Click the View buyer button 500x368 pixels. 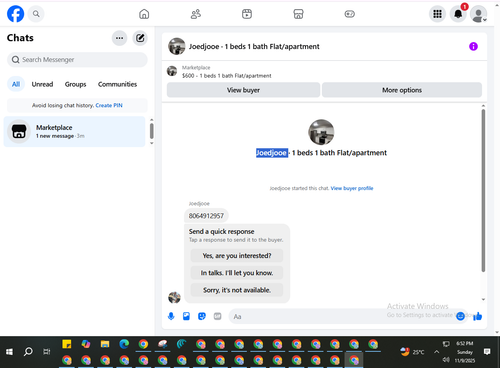pos(243,90)
